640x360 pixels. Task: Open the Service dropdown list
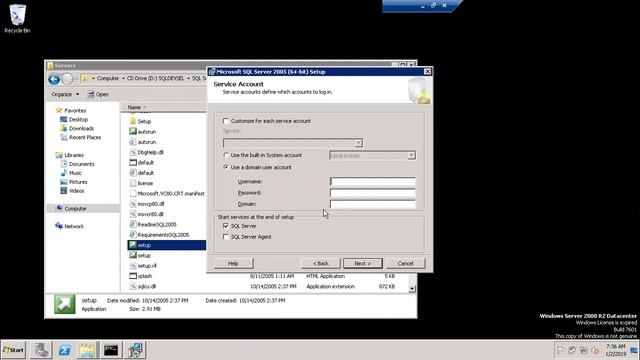pyautogui.click(x=358, y=143)
